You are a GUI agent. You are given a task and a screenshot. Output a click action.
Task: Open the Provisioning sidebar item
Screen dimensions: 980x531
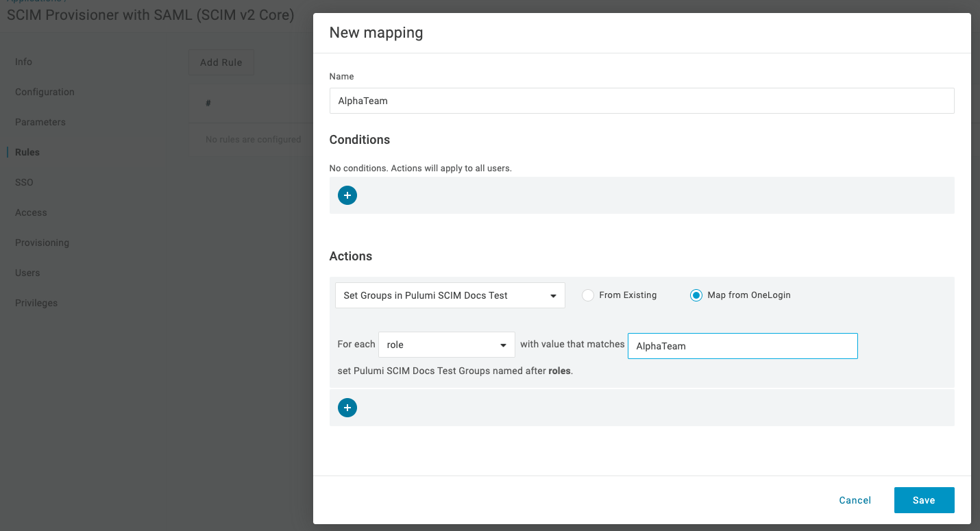42,243
